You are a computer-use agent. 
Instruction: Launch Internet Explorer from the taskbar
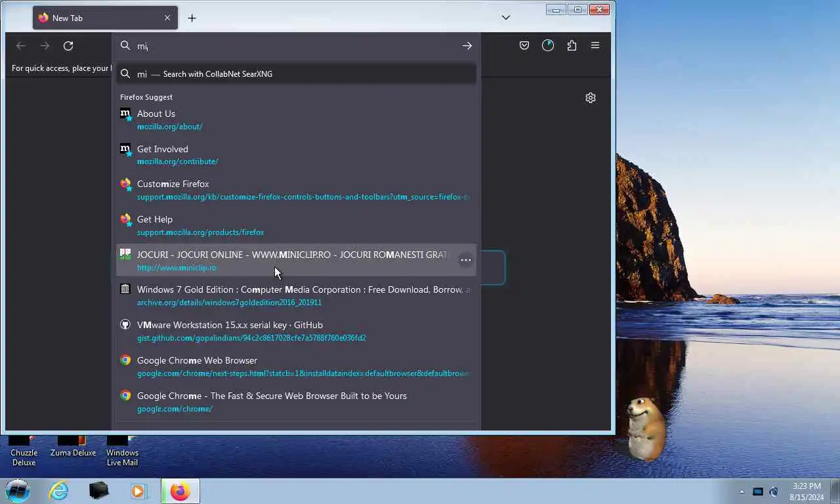[58, 491]
